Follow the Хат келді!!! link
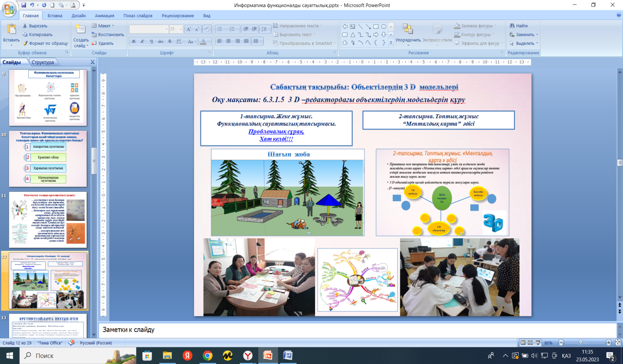Screen dimensions: 623x364 coord(276,139)
